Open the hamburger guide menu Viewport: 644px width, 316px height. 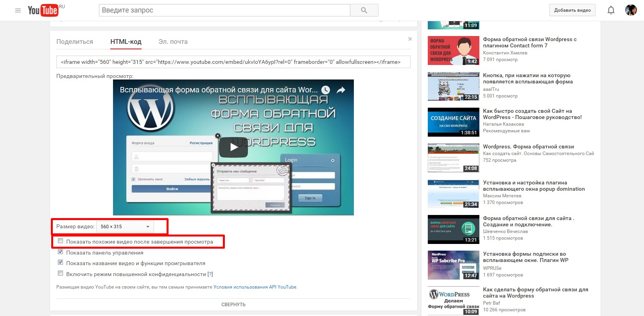click(18, 11)
